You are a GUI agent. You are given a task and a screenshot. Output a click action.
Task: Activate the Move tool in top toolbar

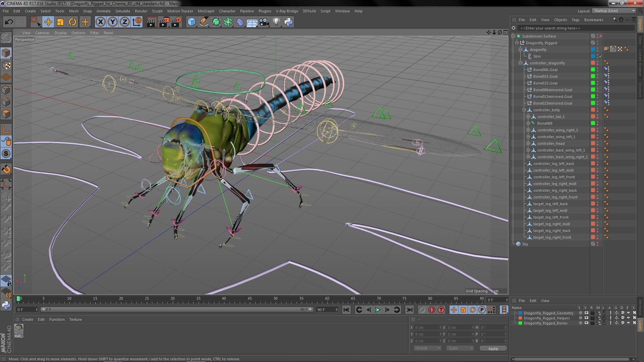(x=48, y=22)
